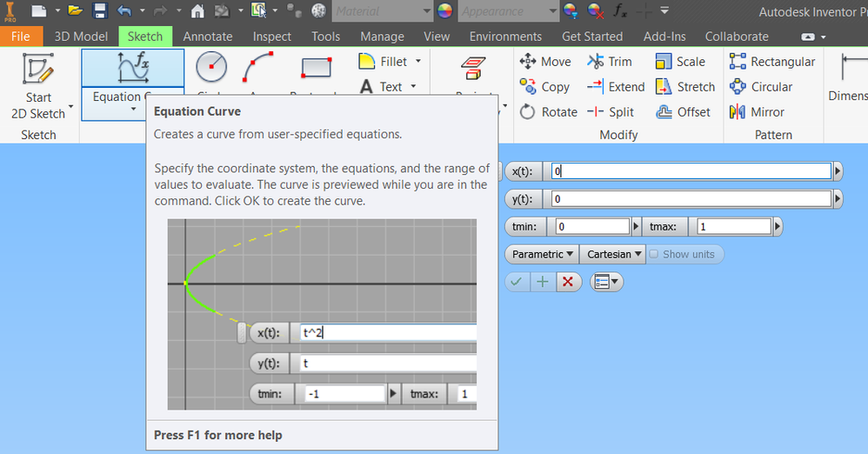
Task: Select the Circular pattern tool
Action: (761, 87)
